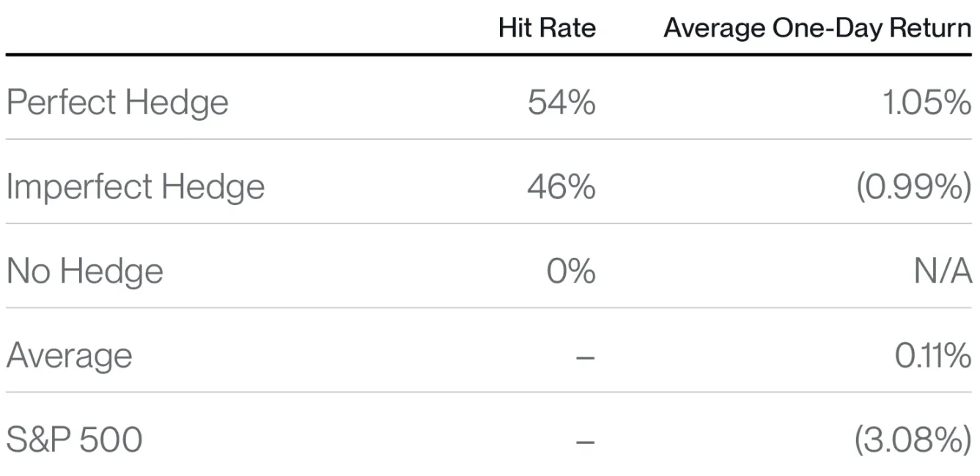This screenshot has height=476, width=980.
Task: Click the 1.05% return value
Action: pos(926,103)
